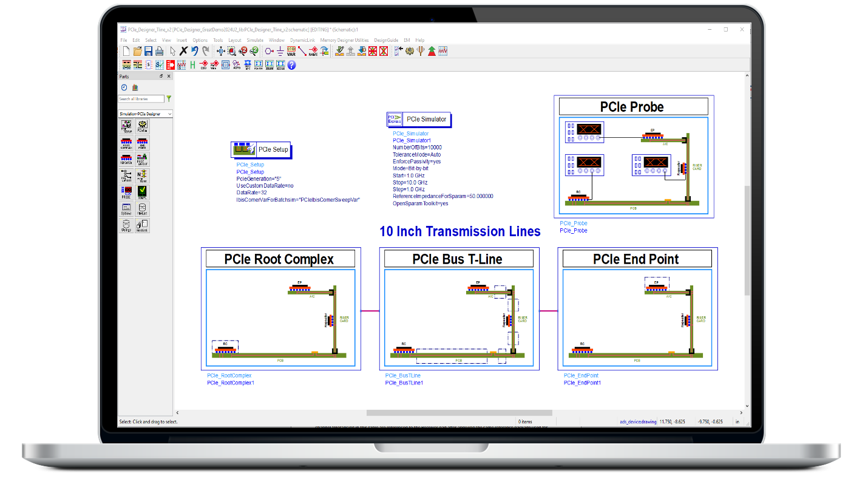The width and height of the screenshot is (868, 484).
Task: Click the Undo arrow in the toolbar
Action: coord(194,51)
